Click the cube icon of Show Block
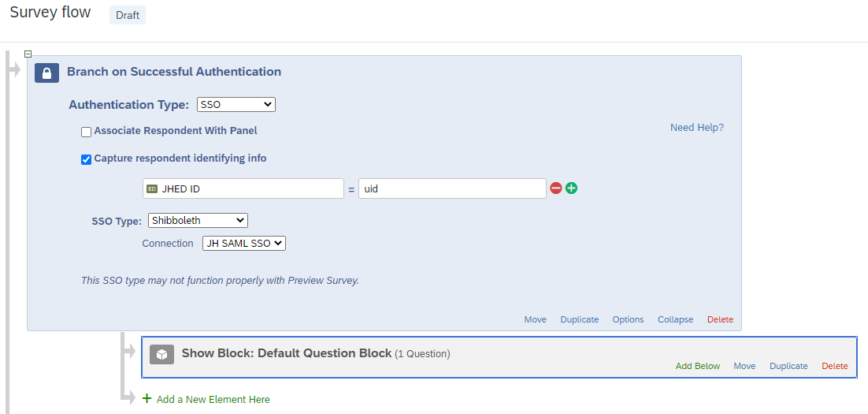Screen dimensions: 868x414 click(161, 354)
